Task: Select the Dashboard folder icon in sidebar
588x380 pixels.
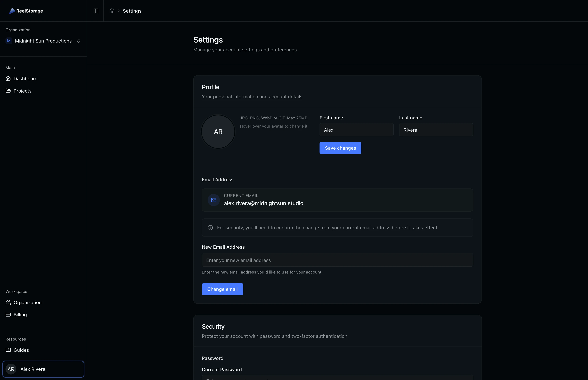Action: click(x=8, y=78)
